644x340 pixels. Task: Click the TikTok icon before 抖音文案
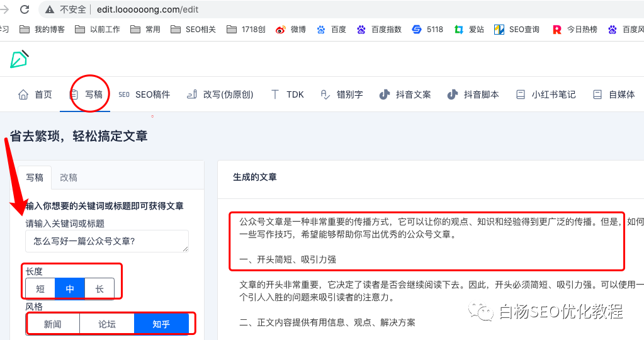pyautogui.click(x=385, y=94)
